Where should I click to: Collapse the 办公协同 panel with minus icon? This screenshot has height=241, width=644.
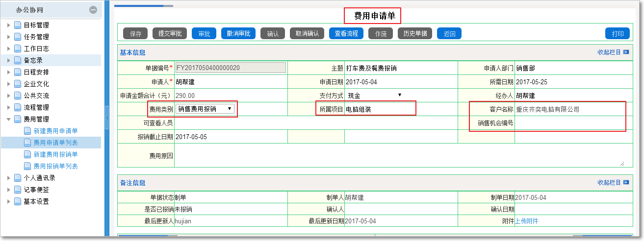tap(93, 9)
